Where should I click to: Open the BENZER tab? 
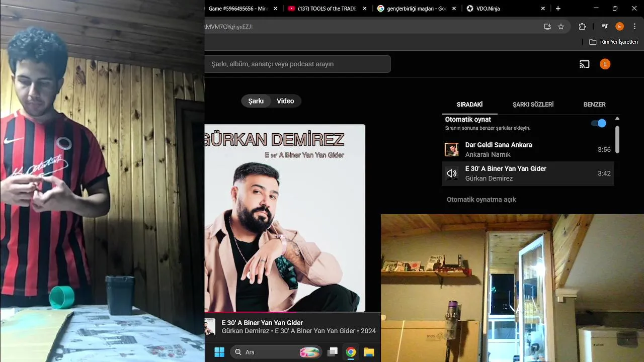tap(594, 105)
